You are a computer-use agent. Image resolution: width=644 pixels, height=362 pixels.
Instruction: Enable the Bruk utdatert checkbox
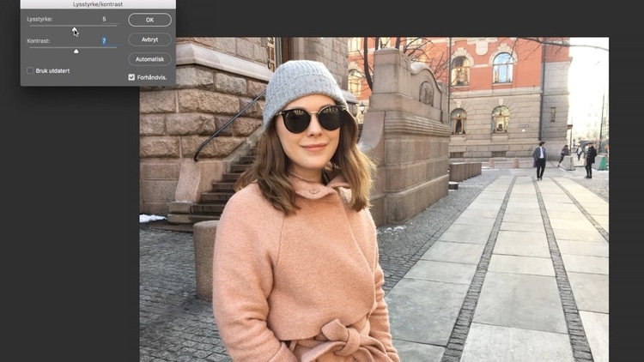point(30,71)
